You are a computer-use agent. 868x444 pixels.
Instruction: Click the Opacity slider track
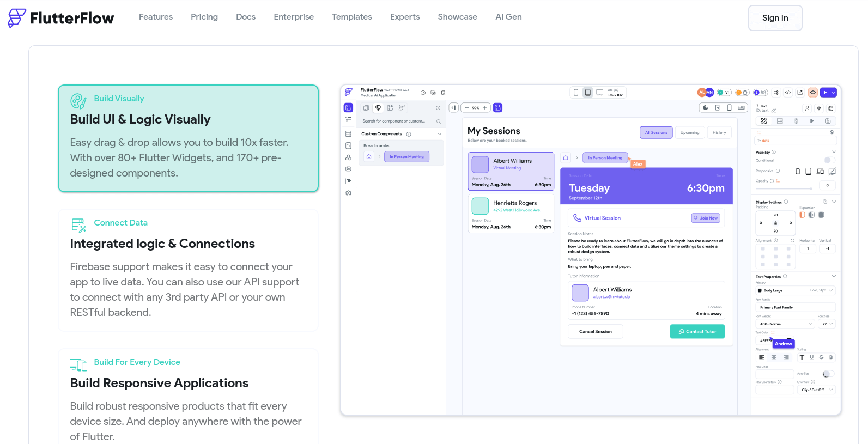785,188
